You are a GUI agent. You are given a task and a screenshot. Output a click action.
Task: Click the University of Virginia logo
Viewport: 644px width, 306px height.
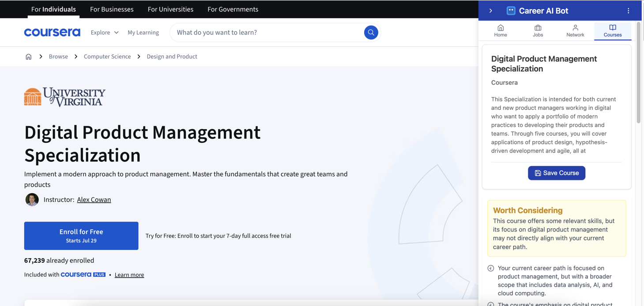[x=65, y=97]
